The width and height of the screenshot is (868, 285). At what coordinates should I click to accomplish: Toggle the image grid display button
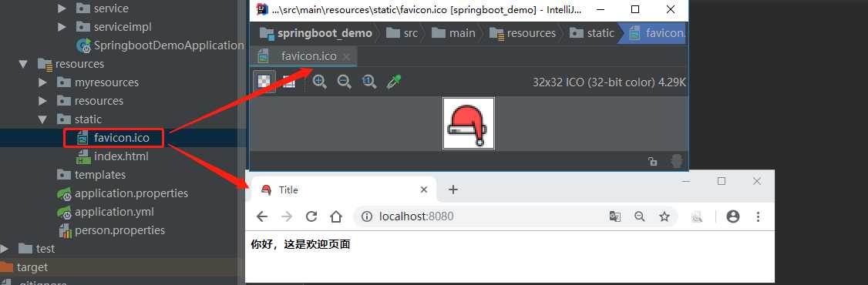289,82
